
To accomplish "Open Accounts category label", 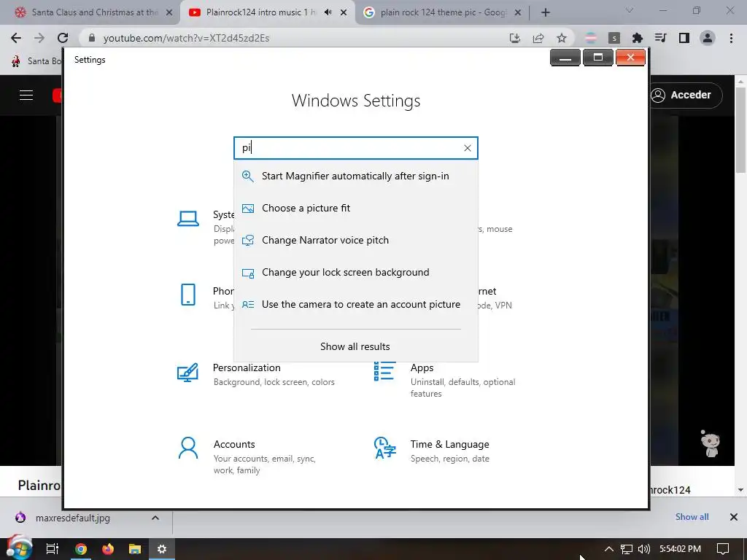I will [234, 444].
